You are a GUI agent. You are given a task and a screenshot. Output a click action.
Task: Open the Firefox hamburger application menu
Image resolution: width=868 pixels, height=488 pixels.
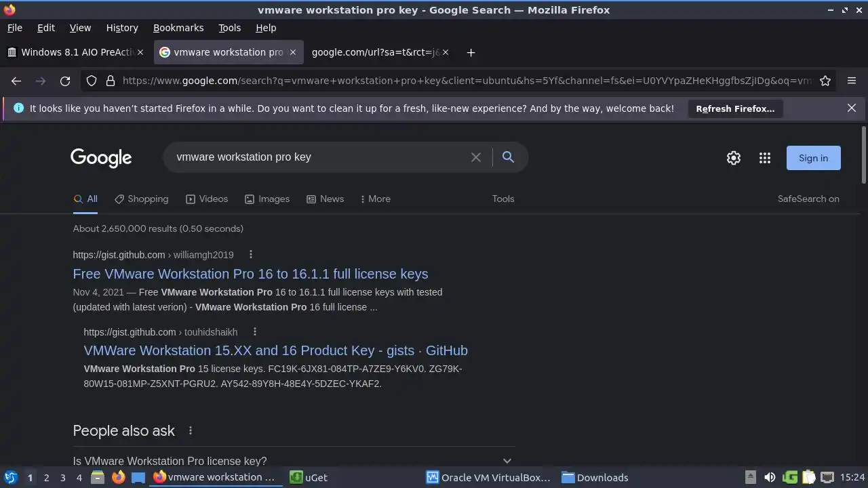(852, 81)
